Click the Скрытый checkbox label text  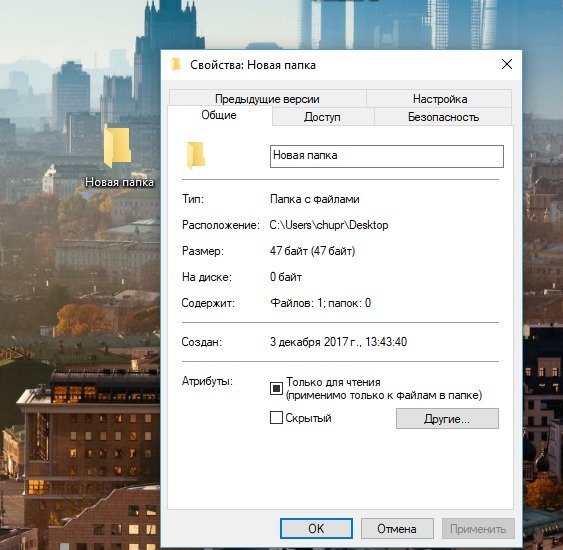(x=308, y=418)
